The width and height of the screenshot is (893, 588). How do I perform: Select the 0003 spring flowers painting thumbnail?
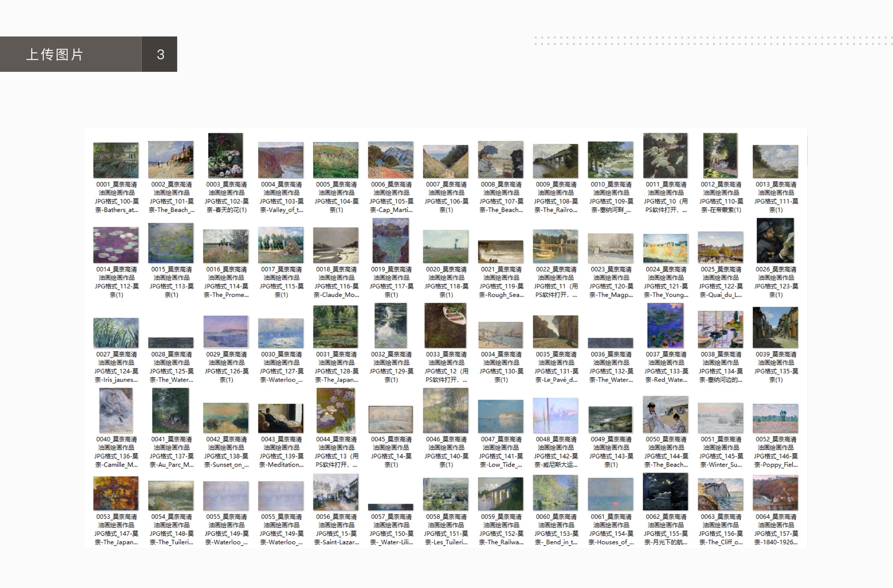225,155
